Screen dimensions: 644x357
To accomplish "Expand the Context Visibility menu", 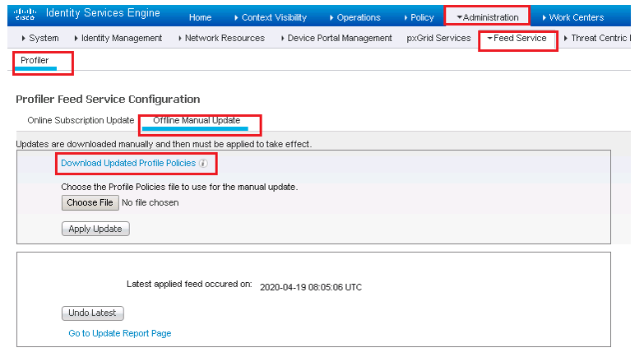I will point(271,17).
